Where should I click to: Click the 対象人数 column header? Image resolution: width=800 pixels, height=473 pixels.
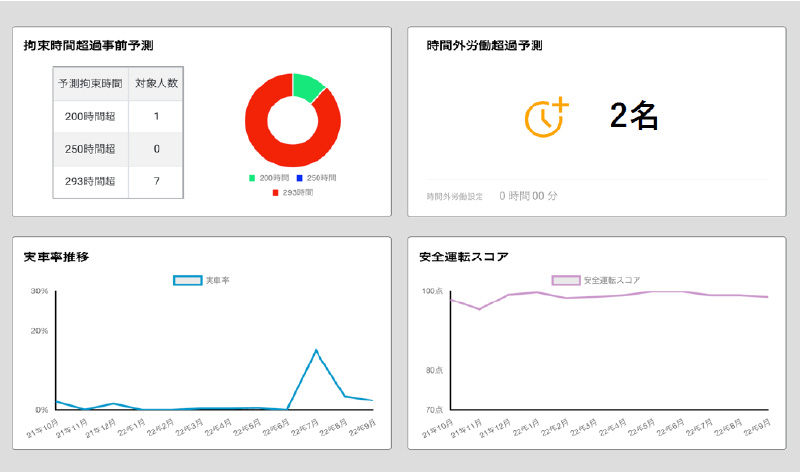click(156, 84)
